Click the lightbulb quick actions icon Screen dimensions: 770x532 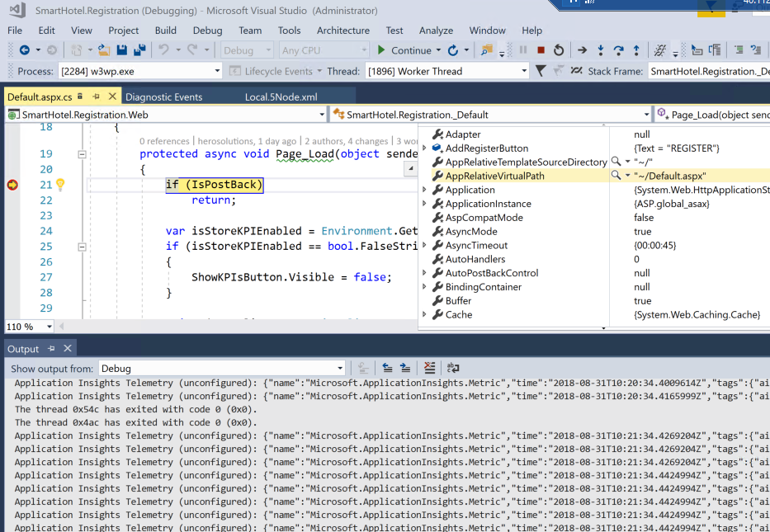[x=60, y=185]
